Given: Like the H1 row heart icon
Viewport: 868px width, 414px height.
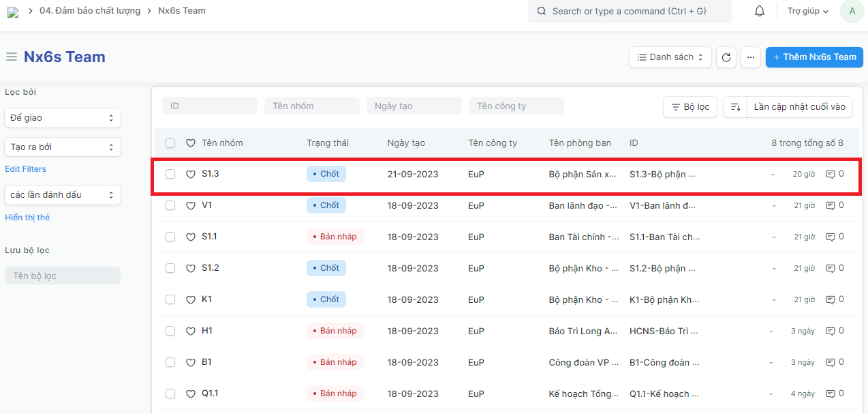Looking at the screenshot, I should click(191, 331).
